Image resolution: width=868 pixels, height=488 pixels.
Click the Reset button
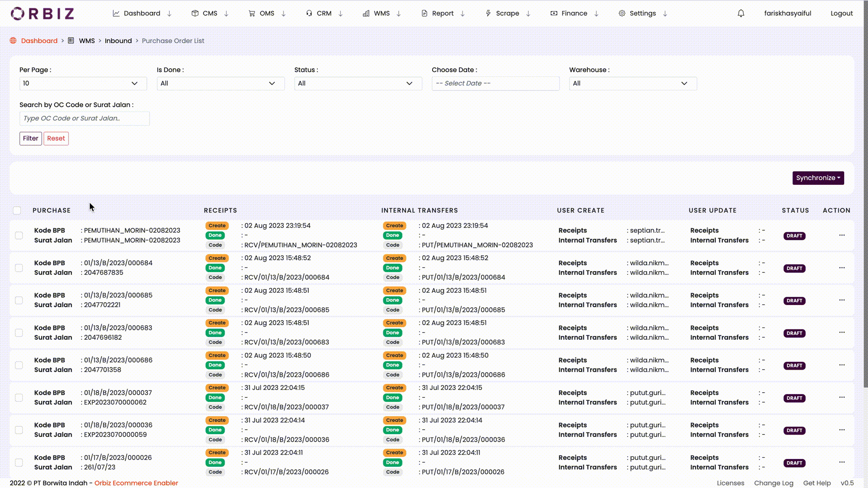[56, 139]
